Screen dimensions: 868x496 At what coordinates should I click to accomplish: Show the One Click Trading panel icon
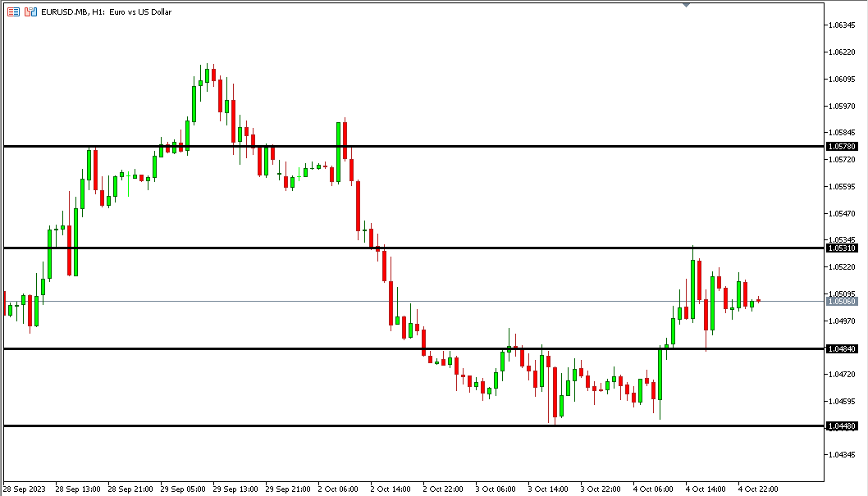click(x=30, y=11)
